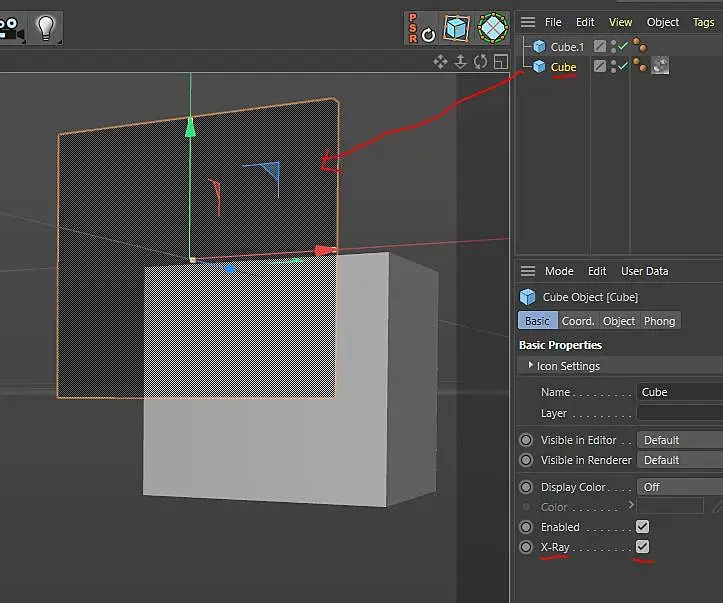Viewport: 723px width, 603px height.
Task: Toggle the viewport maximize view icon
Action: tap(501, 61)
